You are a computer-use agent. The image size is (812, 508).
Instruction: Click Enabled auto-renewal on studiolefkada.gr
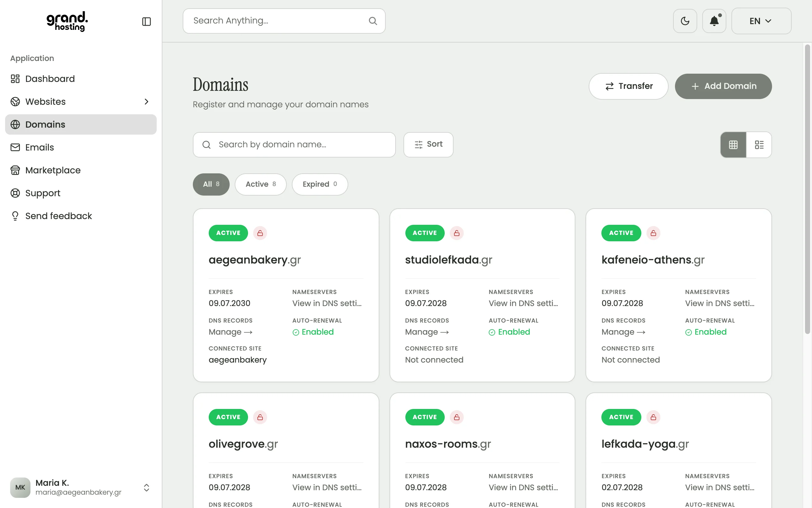click(509, 332)
